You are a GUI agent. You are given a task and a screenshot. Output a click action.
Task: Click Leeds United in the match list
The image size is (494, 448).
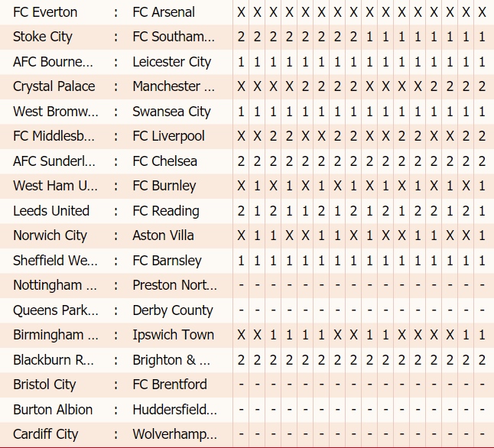(51, 211)
